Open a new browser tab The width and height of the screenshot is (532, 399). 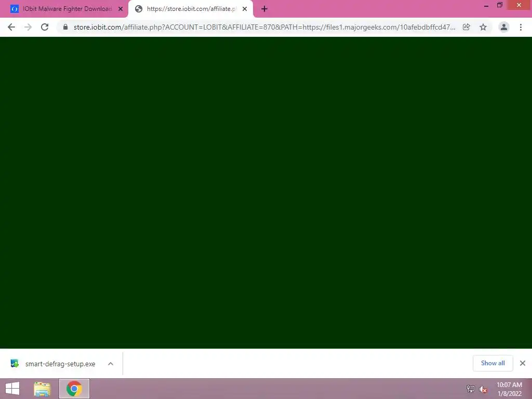[264, 9]
